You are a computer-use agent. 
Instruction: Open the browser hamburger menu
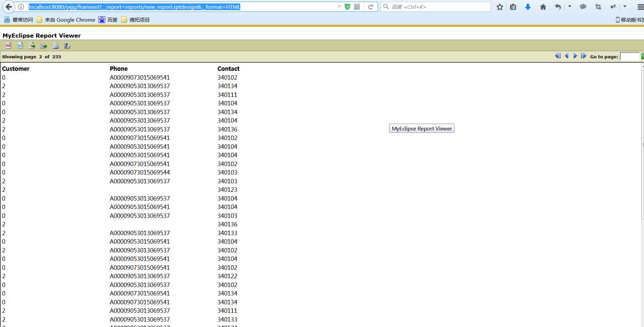[640, 7]
